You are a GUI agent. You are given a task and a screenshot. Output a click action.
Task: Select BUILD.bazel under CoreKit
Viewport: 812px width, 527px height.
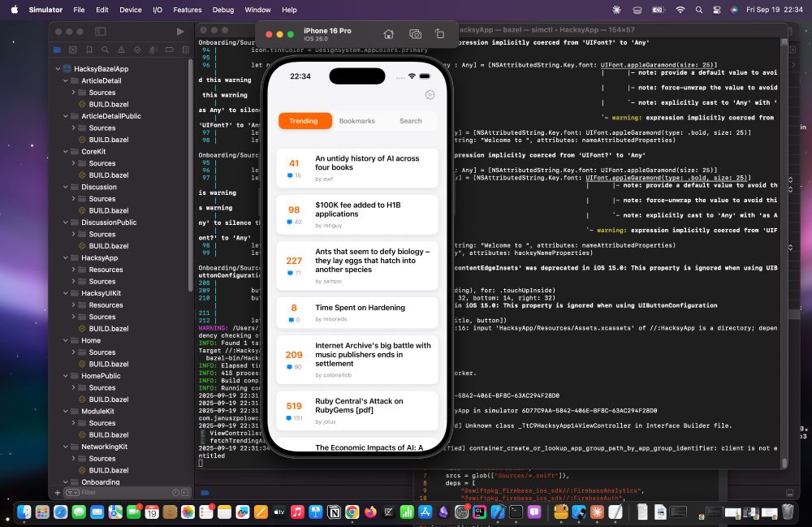[108, 175]
